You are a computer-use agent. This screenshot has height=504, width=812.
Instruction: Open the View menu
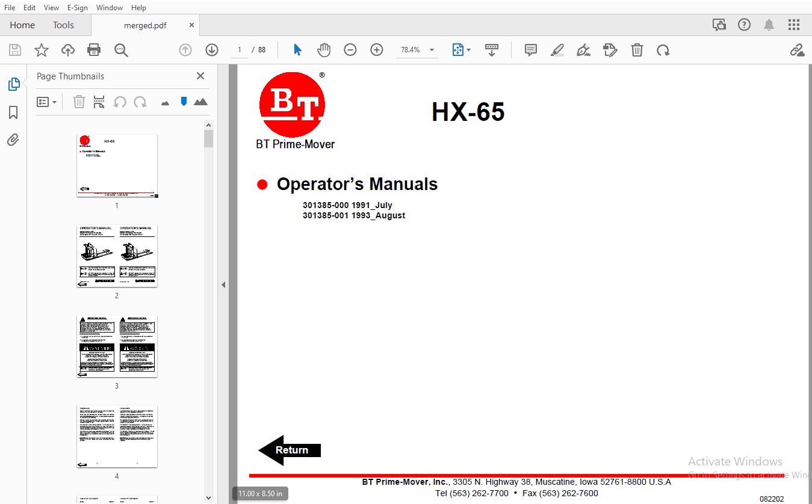click(x=51, y=7)
